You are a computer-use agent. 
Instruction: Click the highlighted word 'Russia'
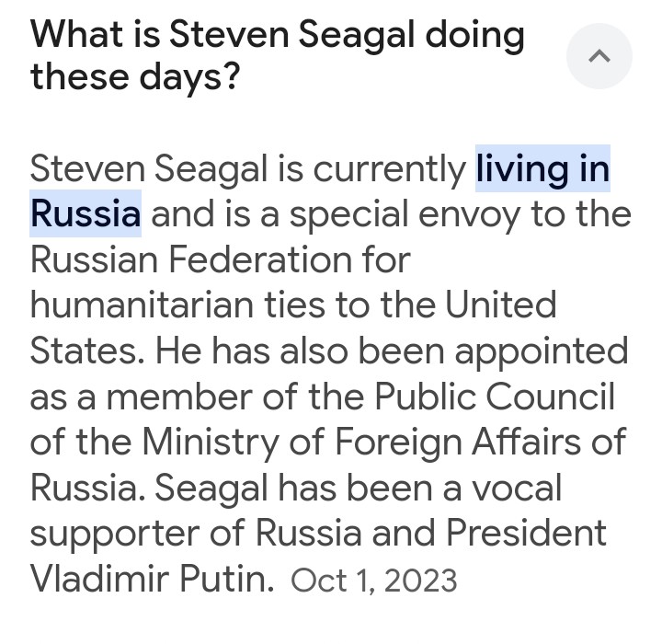point(86,214)
